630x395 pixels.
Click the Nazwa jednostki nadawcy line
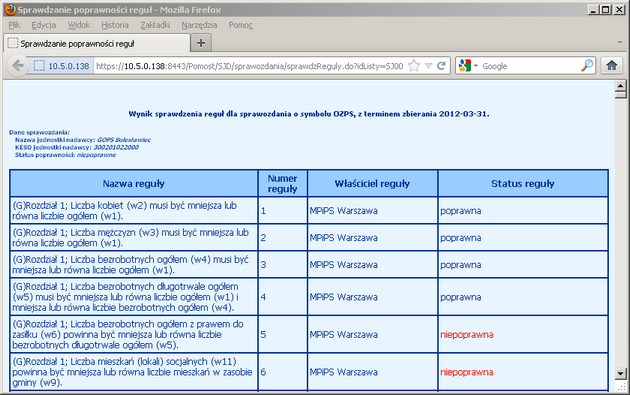pyautogui.click(x=83, y=140)
